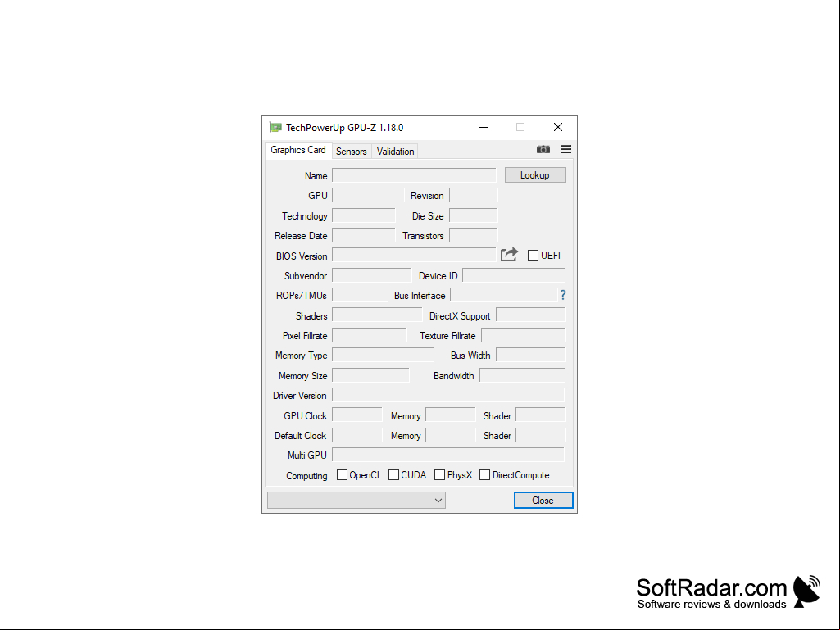Viewport: 840px width, 630px height.
Task: Enable the UEFI checkbox
Action: pos(533,256)
